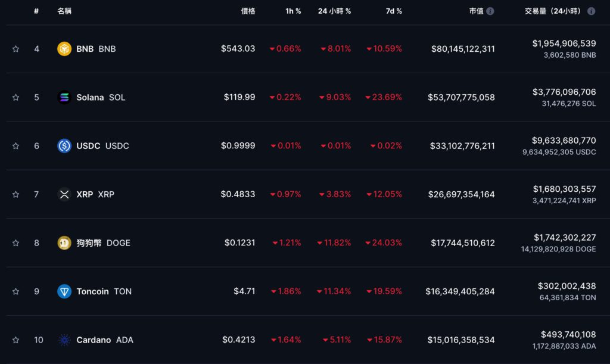Click the BNB coin logo icon

pos(64,49)
